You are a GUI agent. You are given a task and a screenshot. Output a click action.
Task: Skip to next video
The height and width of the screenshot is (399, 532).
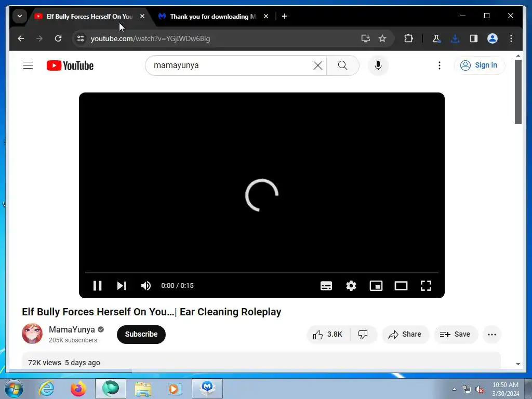[122, 286]
